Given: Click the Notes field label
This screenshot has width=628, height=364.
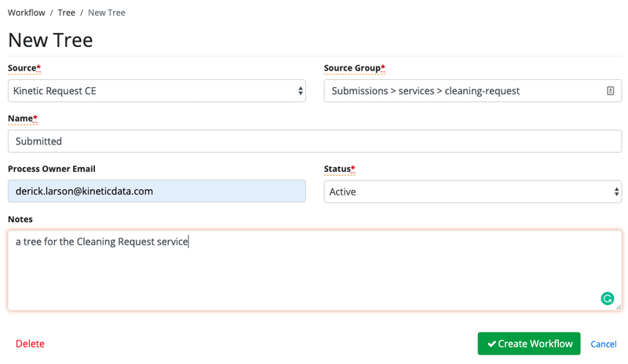Looking at the screenshot, I should point(20,220).
